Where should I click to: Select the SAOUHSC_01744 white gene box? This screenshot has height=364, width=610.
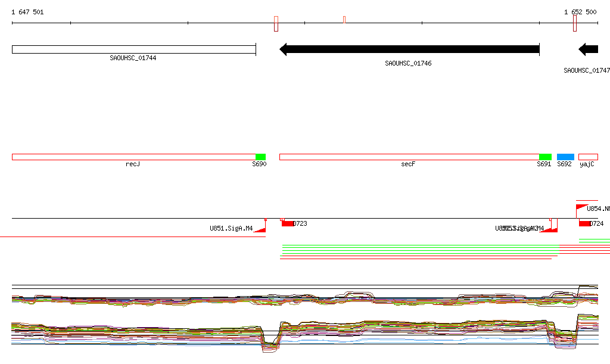pyautogui.click(x=134, y=49)
